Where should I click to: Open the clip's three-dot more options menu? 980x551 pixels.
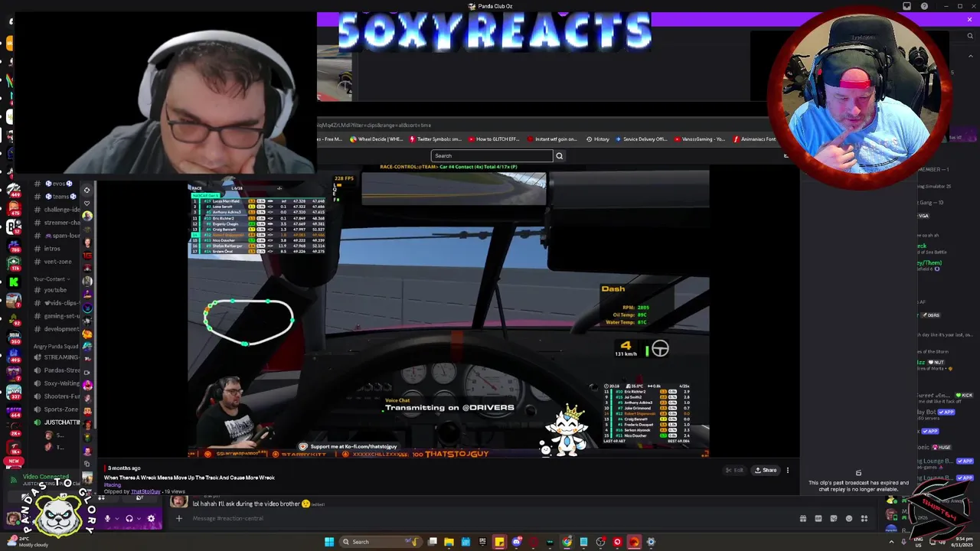click(x=787, y=471)
